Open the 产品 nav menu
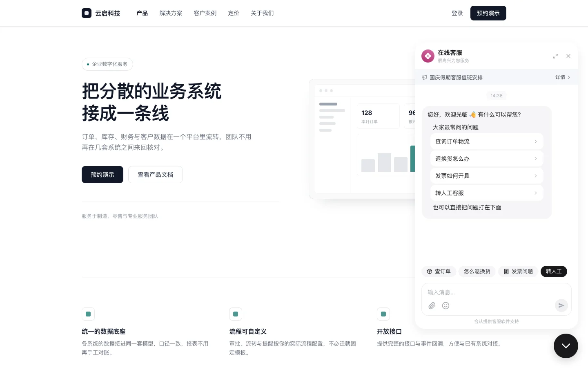588x368 pixels. [142, 13]
